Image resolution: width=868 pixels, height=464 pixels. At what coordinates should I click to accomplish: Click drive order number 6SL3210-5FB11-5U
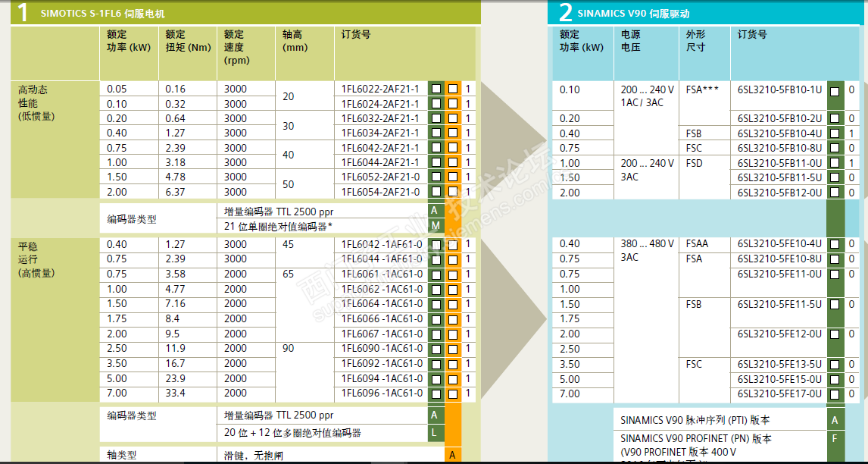click(x=779, y=177)
